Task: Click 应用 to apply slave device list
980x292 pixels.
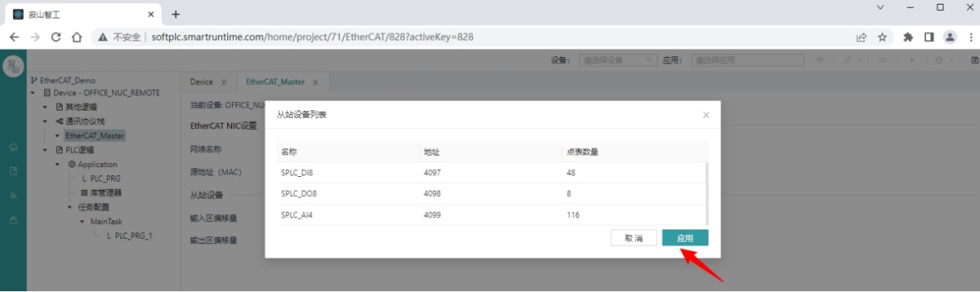Action: 685,238
